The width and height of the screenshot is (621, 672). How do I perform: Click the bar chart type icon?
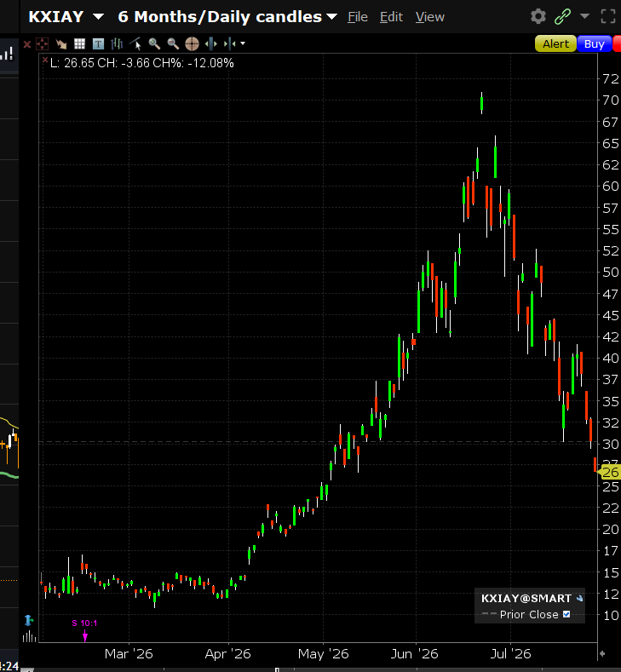click(117, 43)
